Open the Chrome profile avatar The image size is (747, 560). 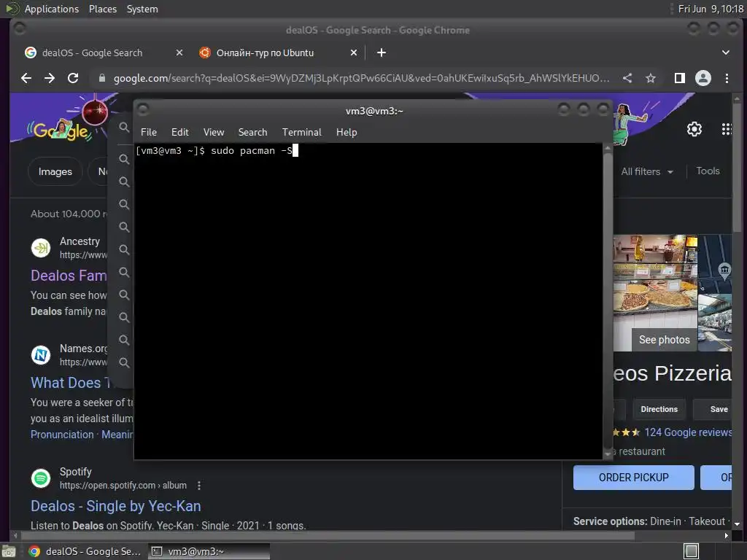click(703, 78)
